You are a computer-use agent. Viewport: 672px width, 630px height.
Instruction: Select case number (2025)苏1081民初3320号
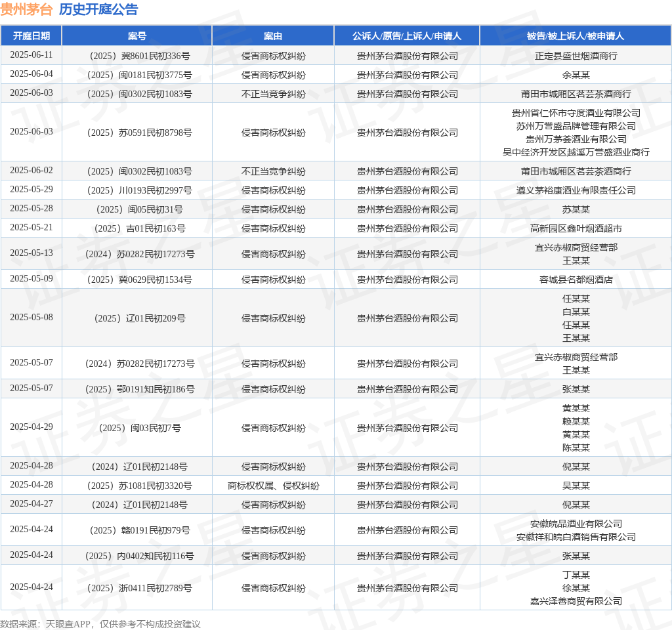tap(140, 486)
